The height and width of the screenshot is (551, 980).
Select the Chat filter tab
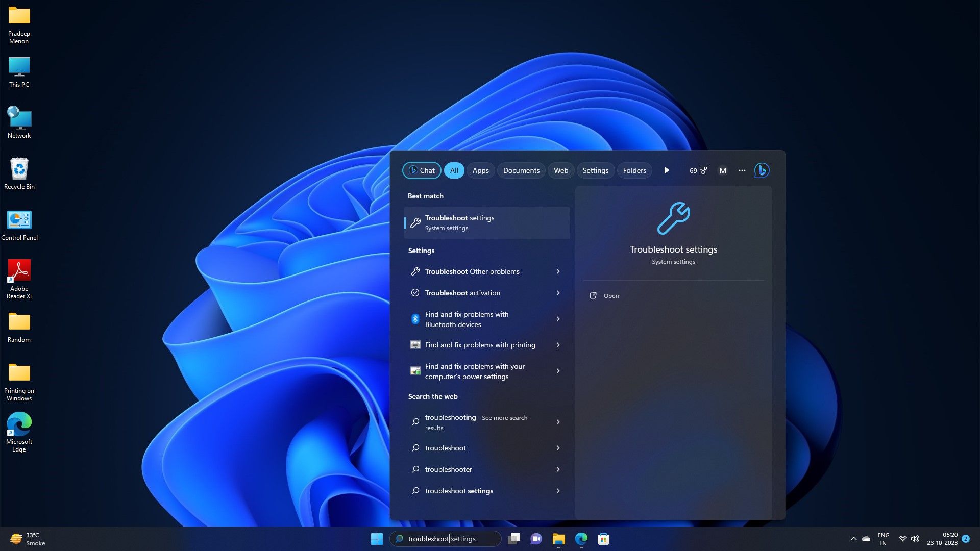click(x=422, y=170)
